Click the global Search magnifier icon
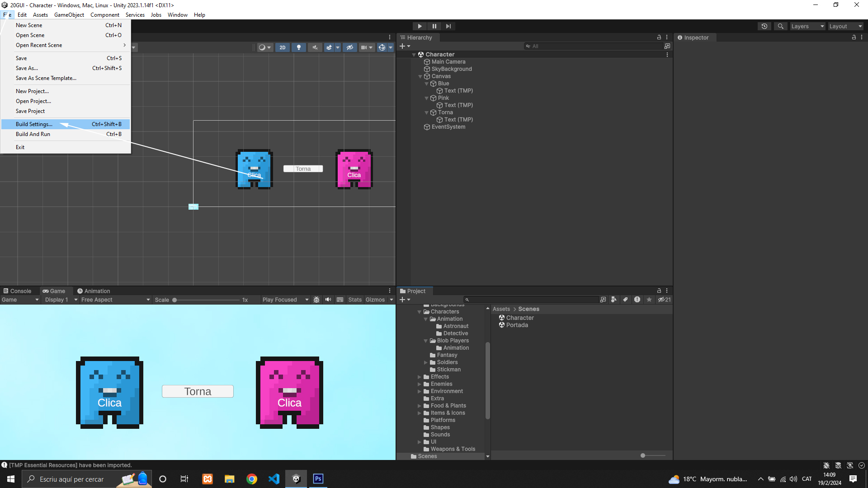 [780, 26]
